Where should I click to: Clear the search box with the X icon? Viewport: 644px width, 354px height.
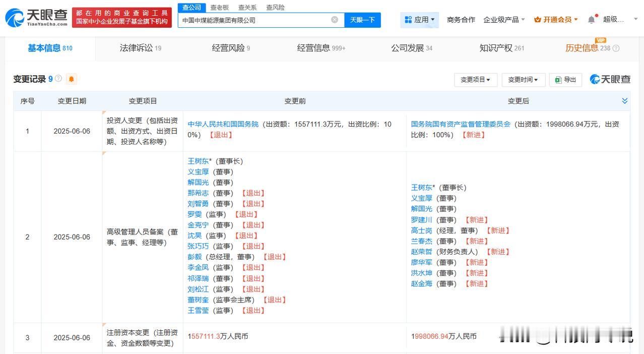click(335, 20)
